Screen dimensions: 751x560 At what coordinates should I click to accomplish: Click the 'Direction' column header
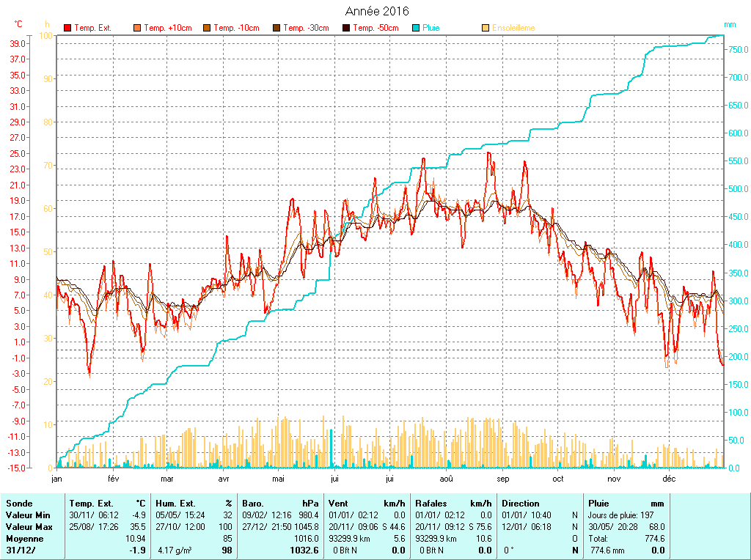click(x=521, y=504)
